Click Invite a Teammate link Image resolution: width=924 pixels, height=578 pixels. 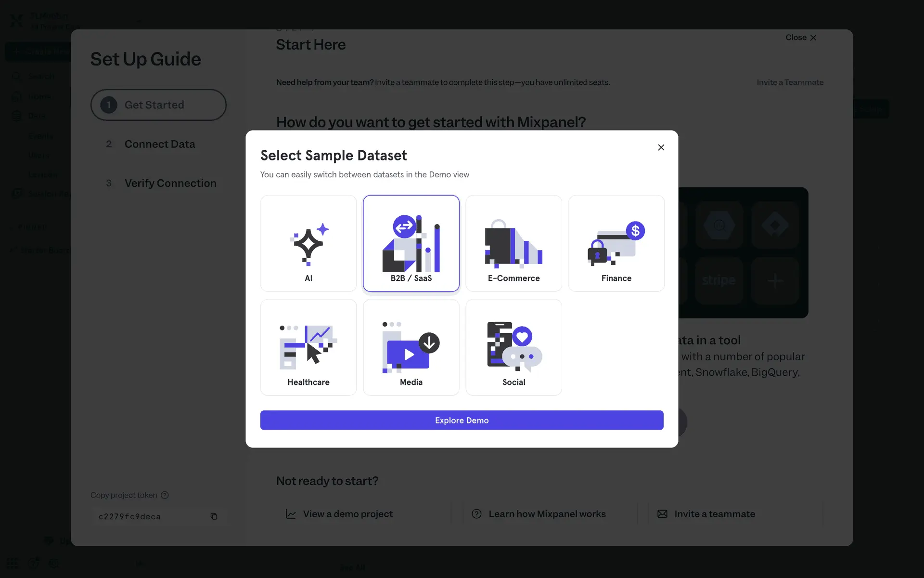click(x=790, y=82)
